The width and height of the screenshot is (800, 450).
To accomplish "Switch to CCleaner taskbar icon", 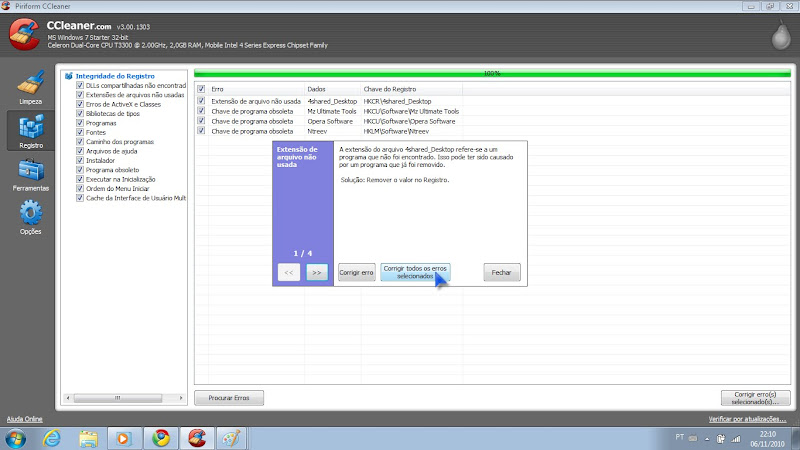I will 197,438.
